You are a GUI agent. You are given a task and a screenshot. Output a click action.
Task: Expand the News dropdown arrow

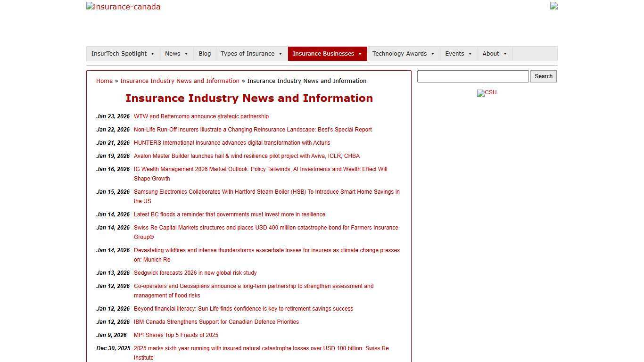(185, 53)
